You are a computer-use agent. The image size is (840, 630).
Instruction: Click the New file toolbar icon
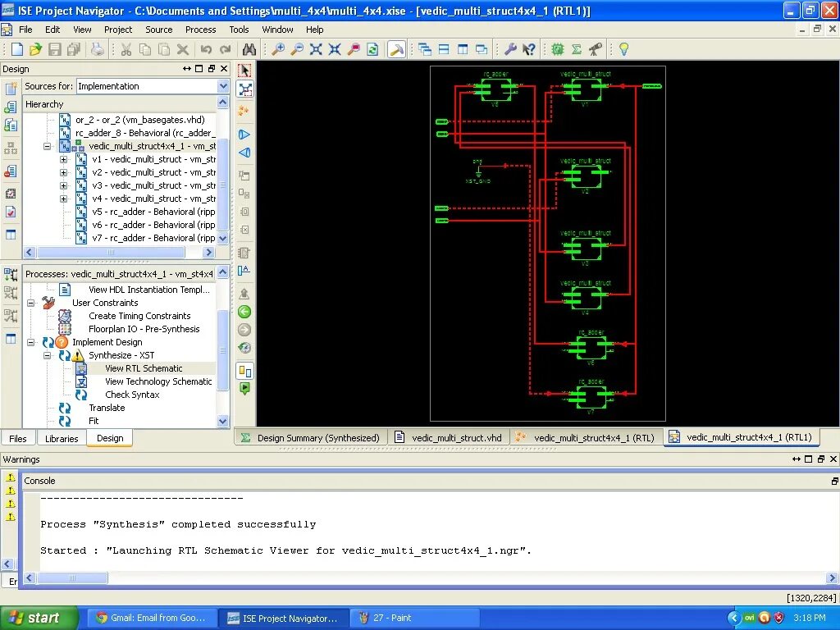pos(17,49)
